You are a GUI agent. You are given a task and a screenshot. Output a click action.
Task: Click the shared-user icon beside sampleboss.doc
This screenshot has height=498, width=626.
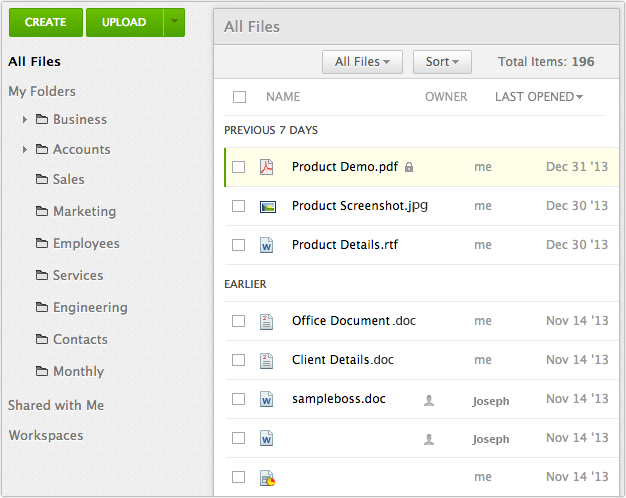pyautogui.click(x=429, y=400)
